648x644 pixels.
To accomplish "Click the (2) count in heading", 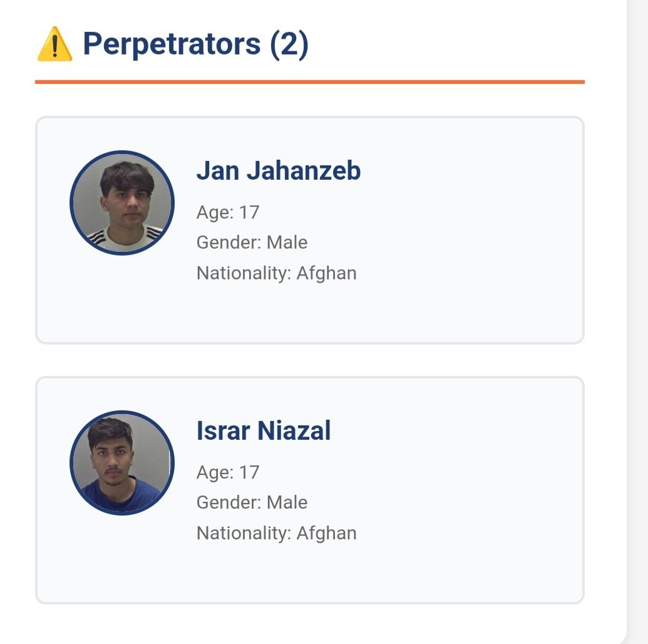I will (x=289, y=44).
